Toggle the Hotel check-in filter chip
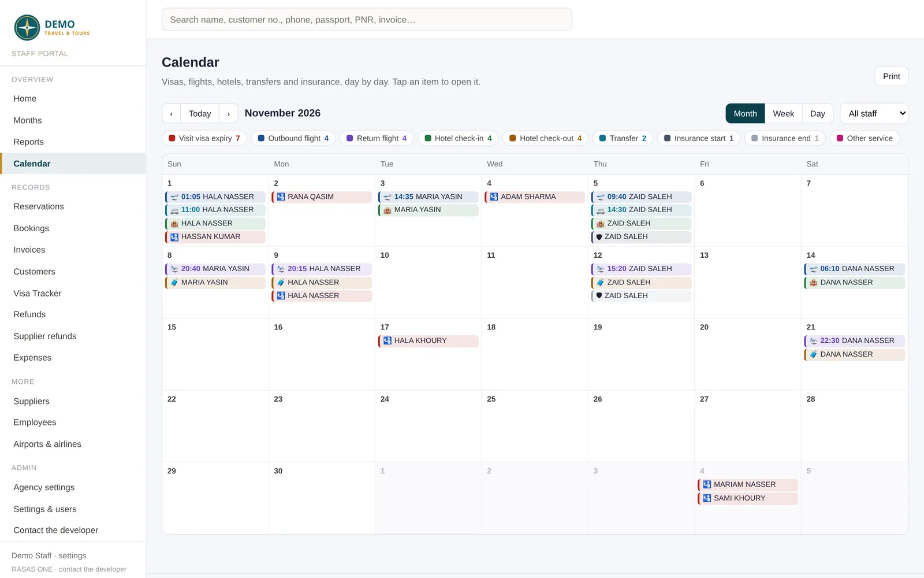The height and width of the screenshot is (578, 924). (458, 138)
